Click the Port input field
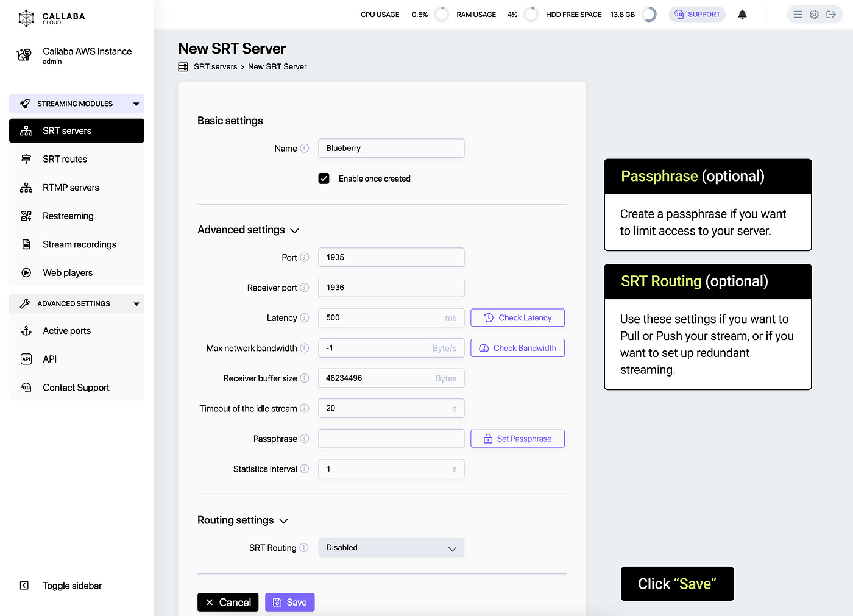The height and width of the screenshot is (616, 853). [x=391, y=257]
